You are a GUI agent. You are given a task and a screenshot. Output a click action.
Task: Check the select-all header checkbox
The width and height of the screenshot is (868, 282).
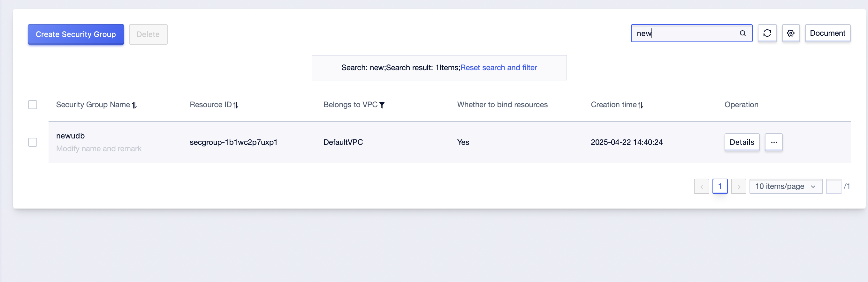(x=33, y=105)
